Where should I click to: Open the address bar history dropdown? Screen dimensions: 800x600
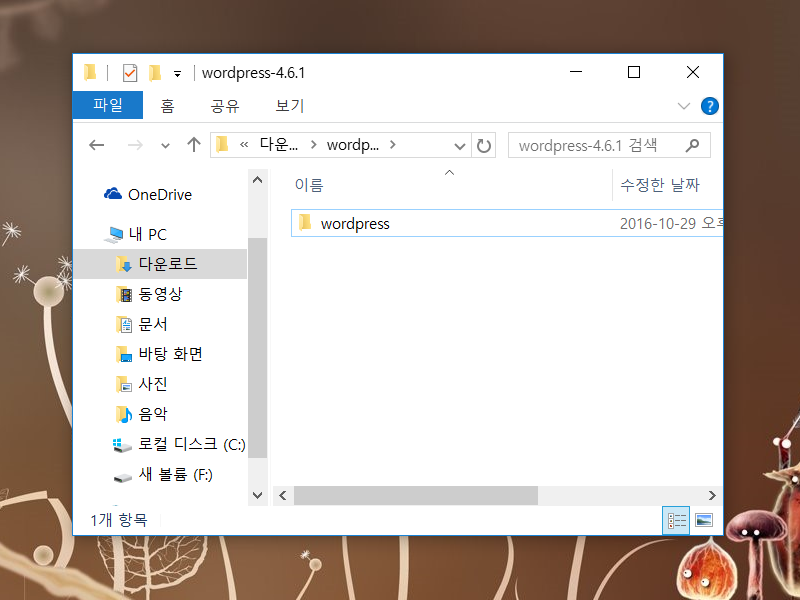point(460,146)
